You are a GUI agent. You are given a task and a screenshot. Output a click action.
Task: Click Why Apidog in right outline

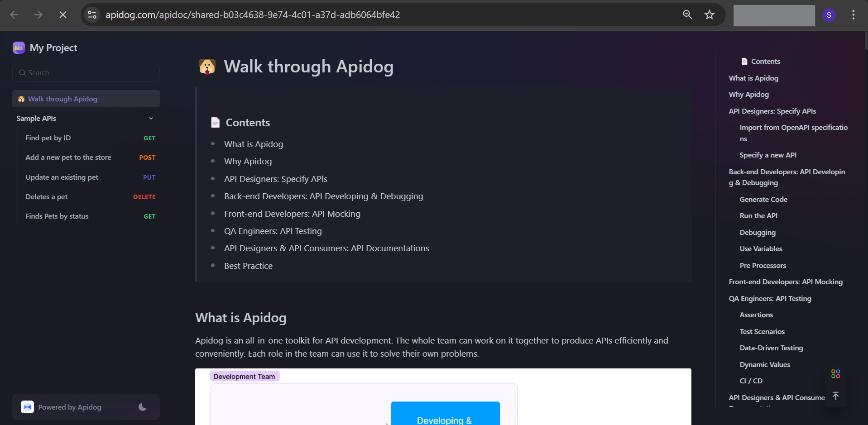click(749, 94)
